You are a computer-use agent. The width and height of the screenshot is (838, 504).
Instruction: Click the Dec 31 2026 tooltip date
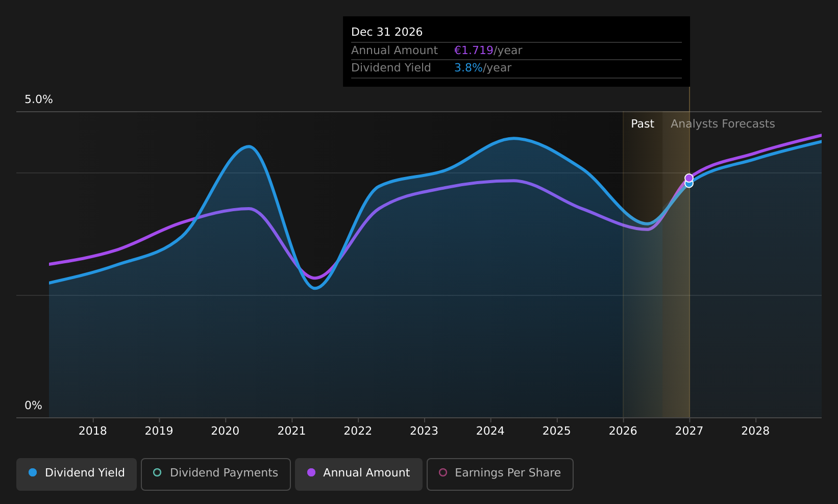387,32
